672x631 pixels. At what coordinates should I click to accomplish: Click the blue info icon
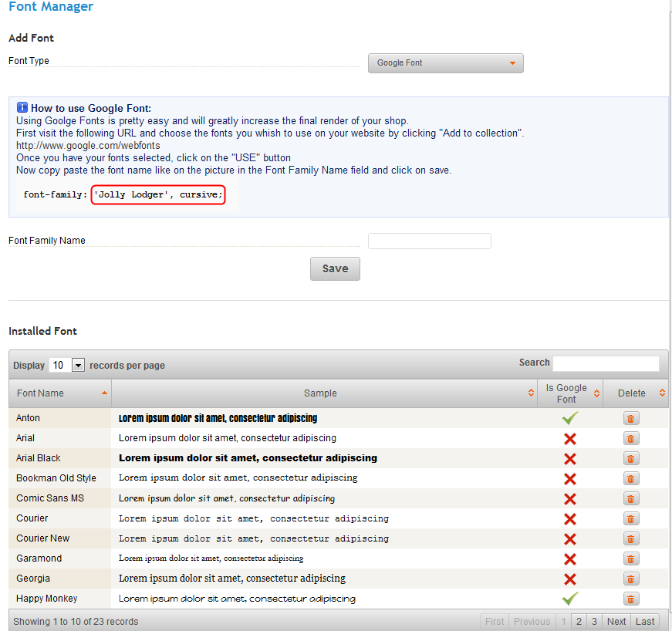(x=22, y=107)
